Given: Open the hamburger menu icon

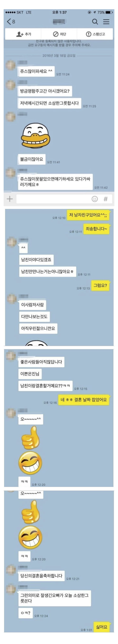Looking at the screenshot, I should click(x=106, y=22).
